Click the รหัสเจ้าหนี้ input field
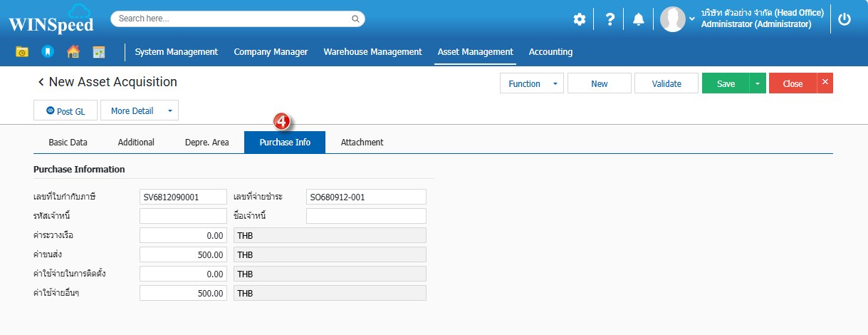 coord(183,216)
